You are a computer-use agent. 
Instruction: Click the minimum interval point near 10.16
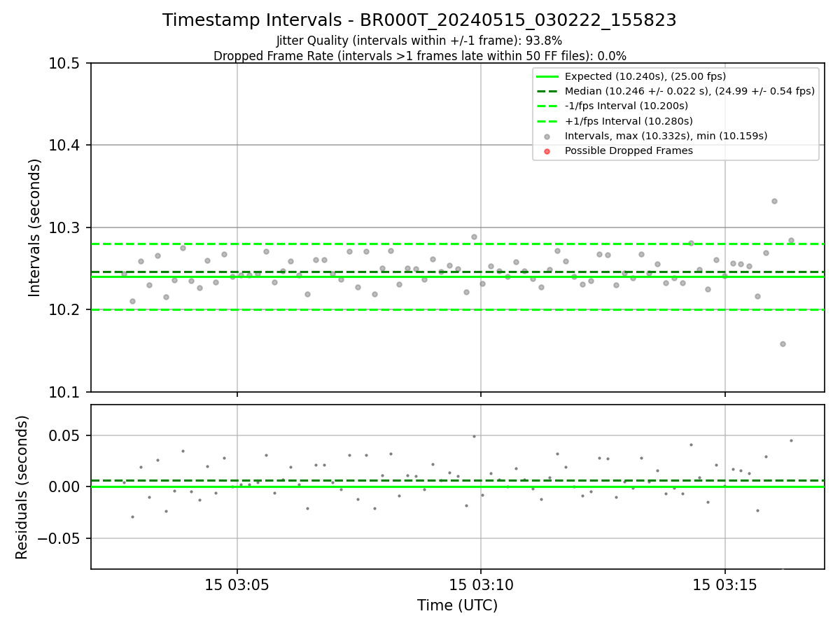[x=783, y=344]
